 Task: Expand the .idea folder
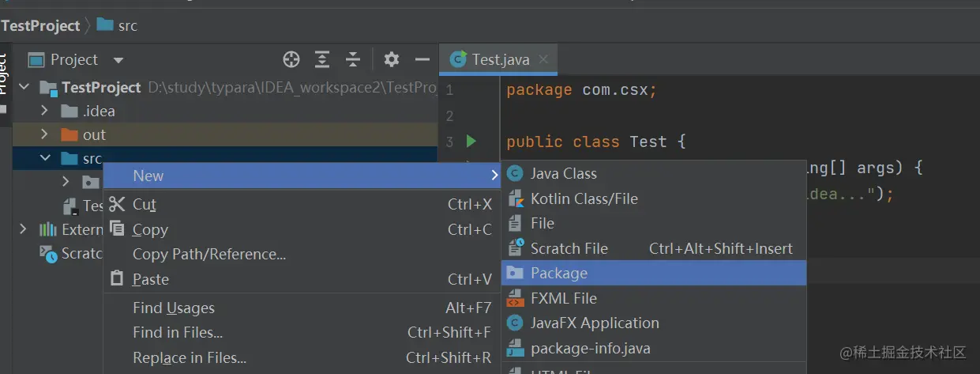(x=45, y=111)
